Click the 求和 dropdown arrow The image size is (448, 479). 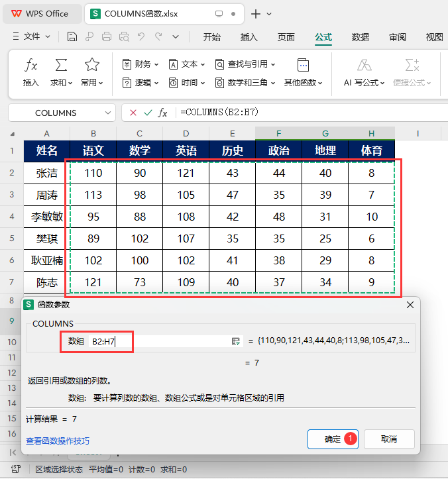(70, 83)
